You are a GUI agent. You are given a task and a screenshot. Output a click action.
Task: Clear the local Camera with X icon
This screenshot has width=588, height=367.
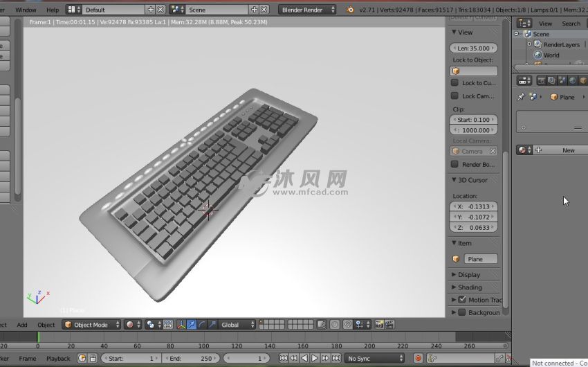[493, 151]
